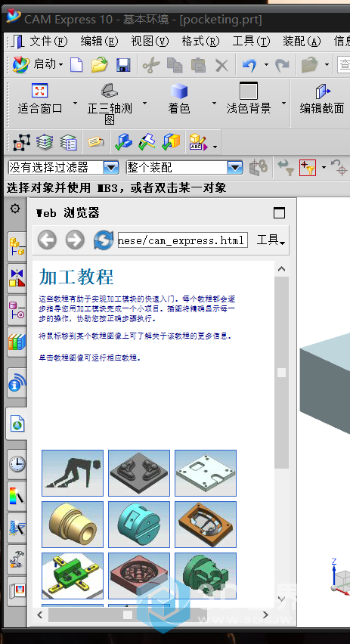Click the 浅色背景 light background button

coord(249,98)
